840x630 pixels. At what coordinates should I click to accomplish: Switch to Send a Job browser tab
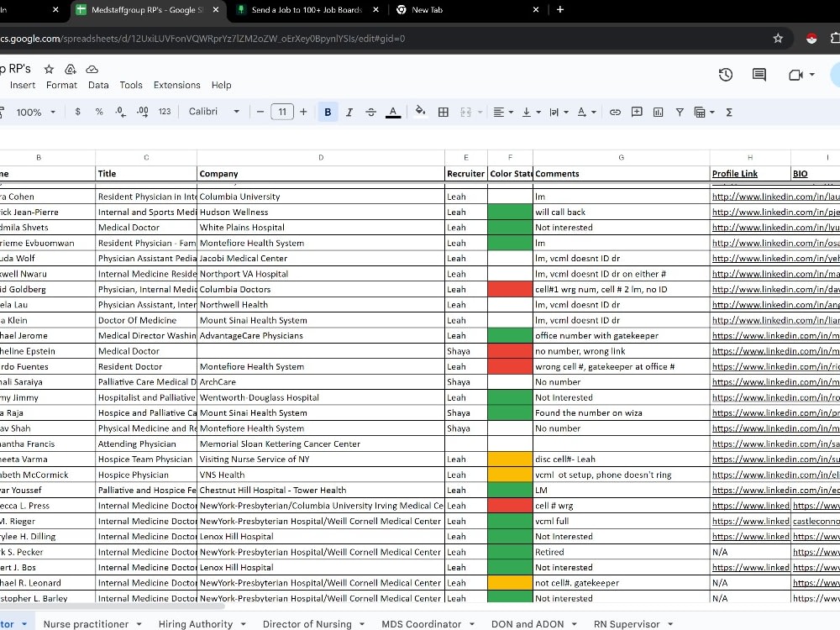pos(307,9)
